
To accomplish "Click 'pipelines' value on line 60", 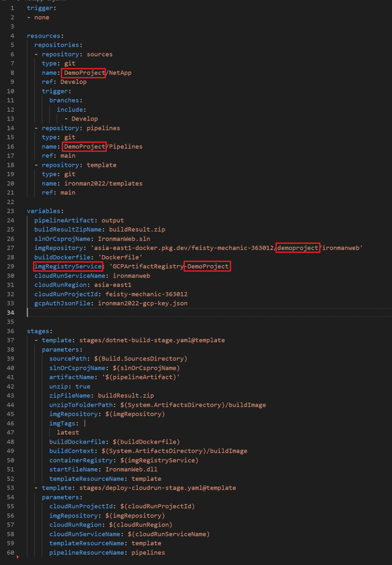I will tap(148, 553).
